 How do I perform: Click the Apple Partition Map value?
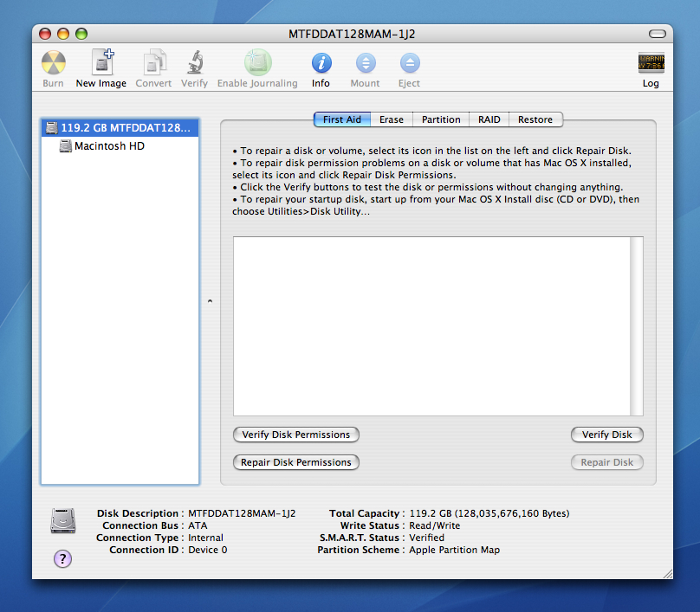coord(455,550)
